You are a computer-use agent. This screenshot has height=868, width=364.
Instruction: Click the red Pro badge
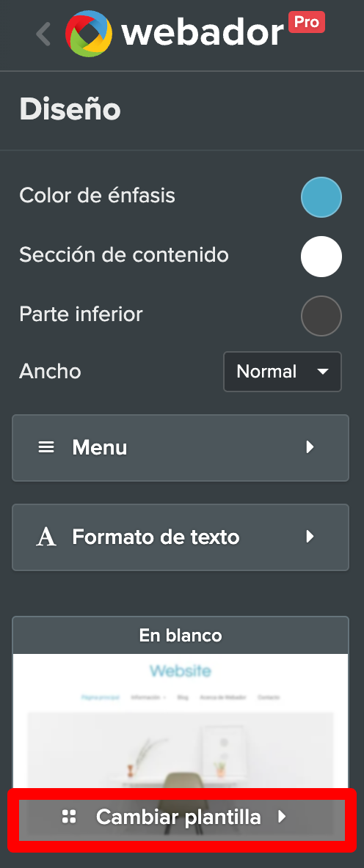tap(306, 22)
